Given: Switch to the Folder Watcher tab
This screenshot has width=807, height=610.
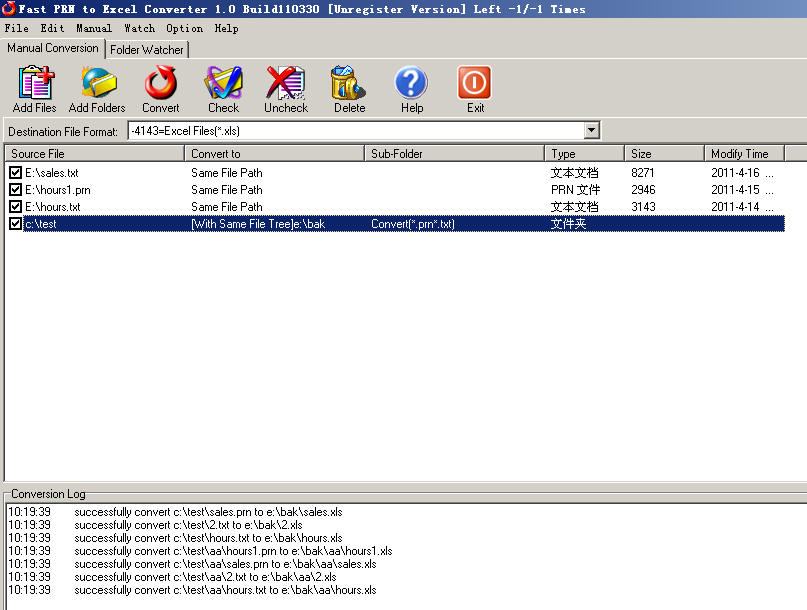Looking at the screenshot, I should click(x=147, y=49).
